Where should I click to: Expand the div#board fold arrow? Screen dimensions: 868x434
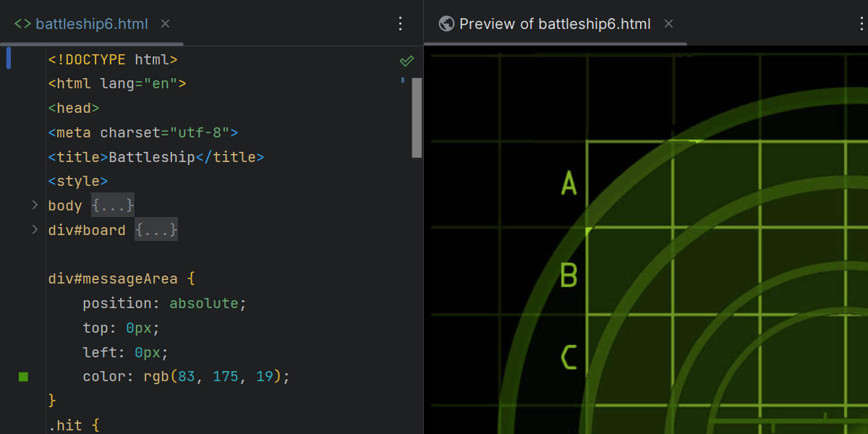[34, 230]
